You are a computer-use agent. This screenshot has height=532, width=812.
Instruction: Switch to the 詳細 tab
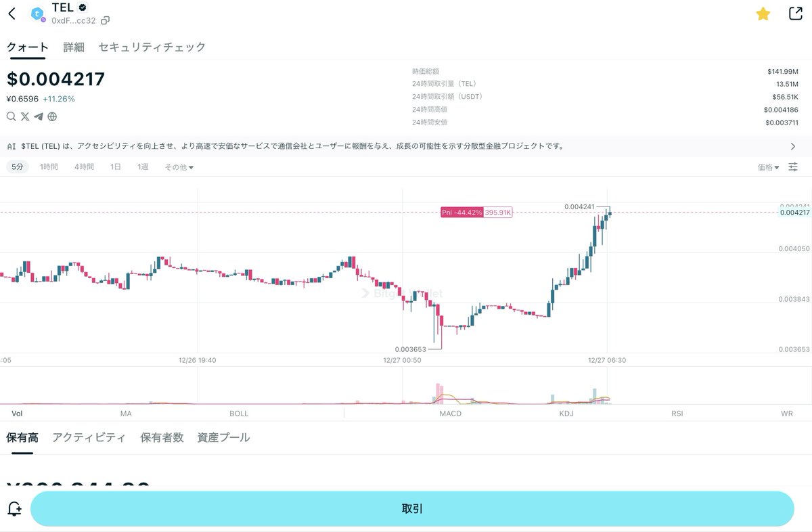coord(74,47)
